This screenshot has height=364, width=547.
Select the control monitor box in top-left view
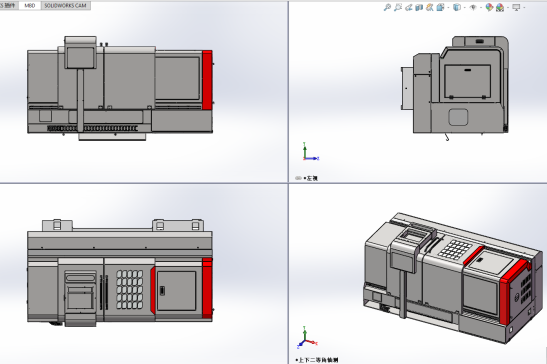click(x=80, y=52)
